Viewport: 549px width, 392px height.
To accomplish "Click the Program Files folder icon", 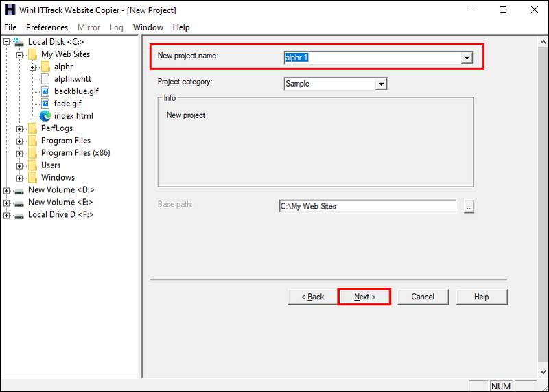I will point(32,141).
